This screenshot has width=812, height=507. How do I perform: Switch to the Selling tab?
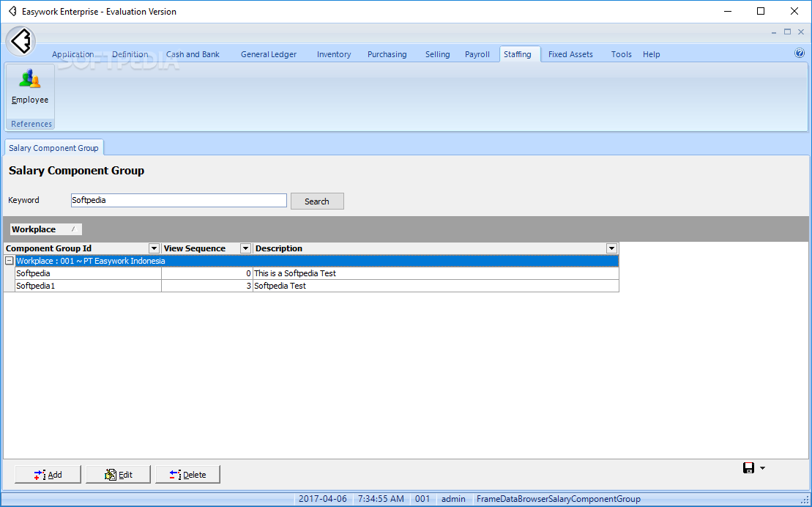(x=438, y=54)
